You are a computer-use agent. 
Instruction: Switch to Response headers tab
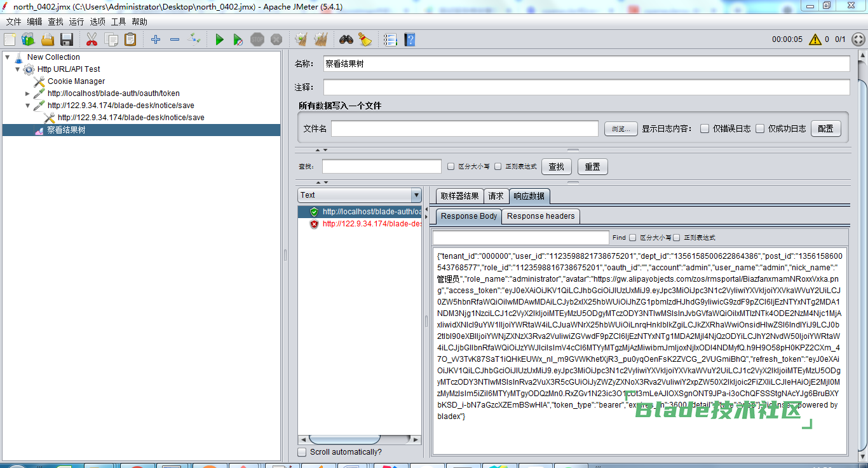click(541, 216)
